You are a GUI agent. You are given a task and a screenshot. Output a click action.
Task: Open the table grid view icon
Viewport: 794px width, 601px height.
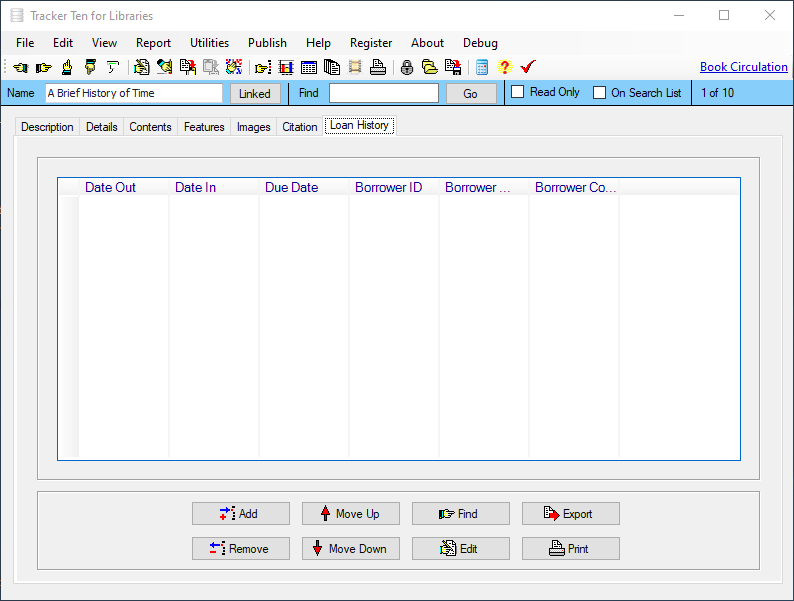pos(309,67)
